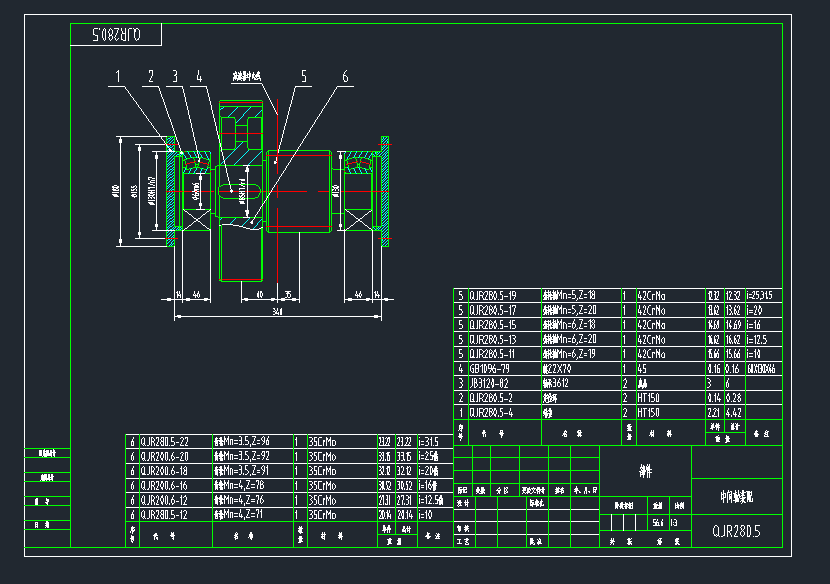
Task: Click HT150 in the QJR280.5-2 row
Action: (671, 398)
